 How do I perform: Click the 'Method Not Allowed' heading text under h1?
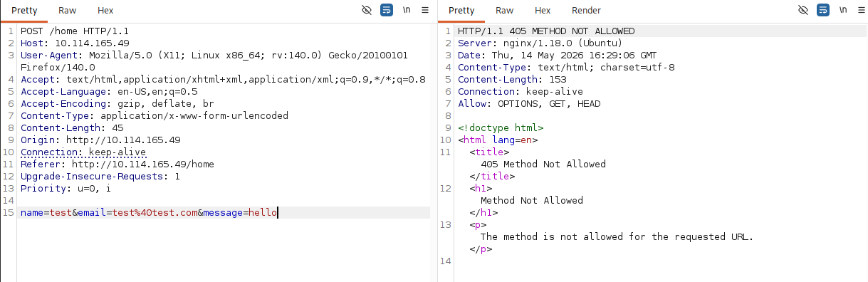[532, 201]
